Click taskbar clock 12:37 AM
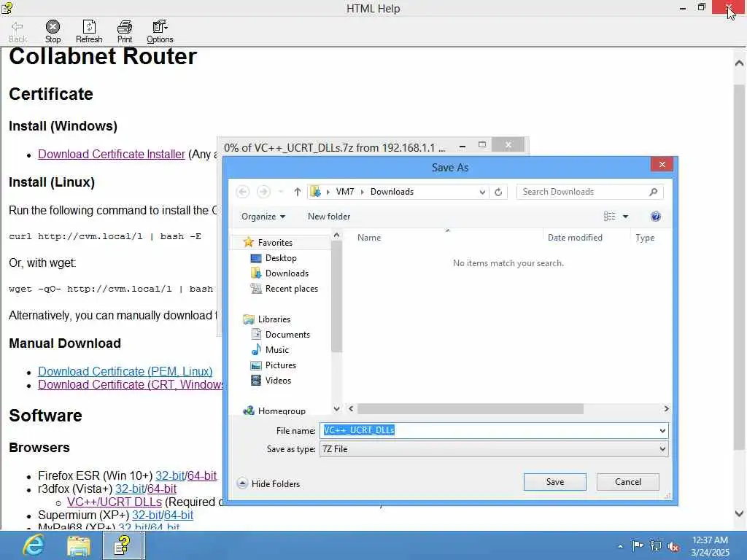The image size is (747, 560). pos(710,540)
